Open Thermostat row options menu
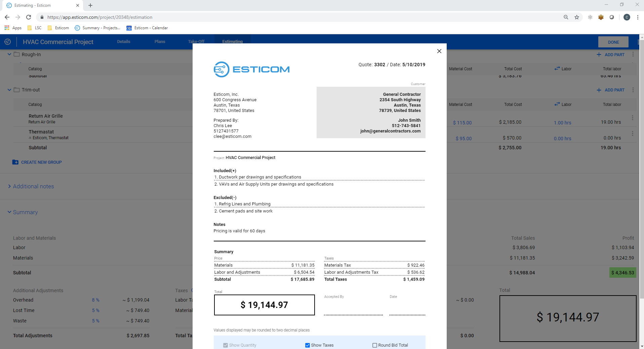644x349 pixels. coord(633,133)
